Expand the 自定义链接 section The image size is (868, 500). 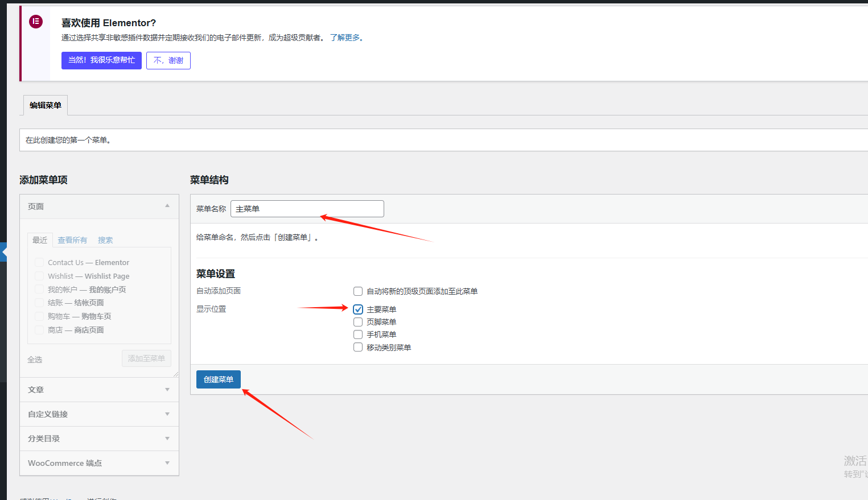(x=167, y=414)
